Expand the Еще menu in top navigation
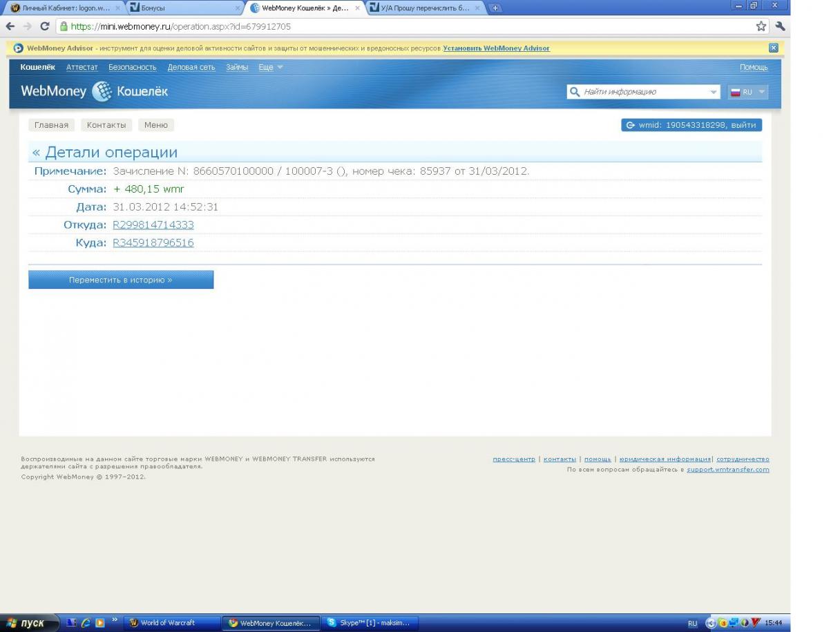 click(x=270, y=67)
